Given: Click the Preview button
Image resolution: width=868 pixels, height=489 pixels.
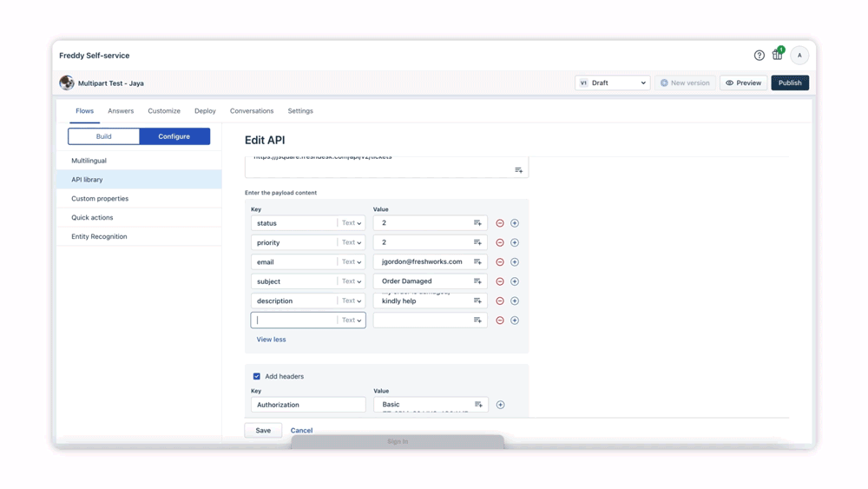Looking at the screenshot, I should point(744,83).
